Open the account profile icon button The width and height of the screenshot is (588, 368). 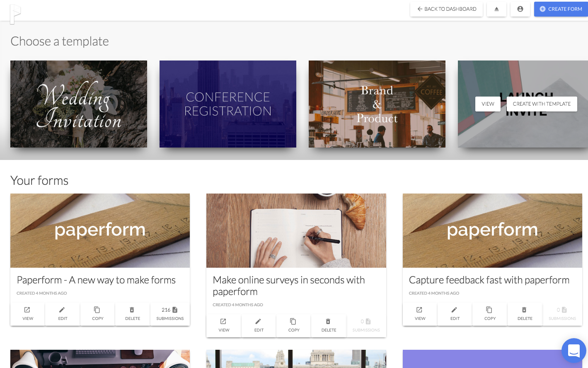pos(520,9)
